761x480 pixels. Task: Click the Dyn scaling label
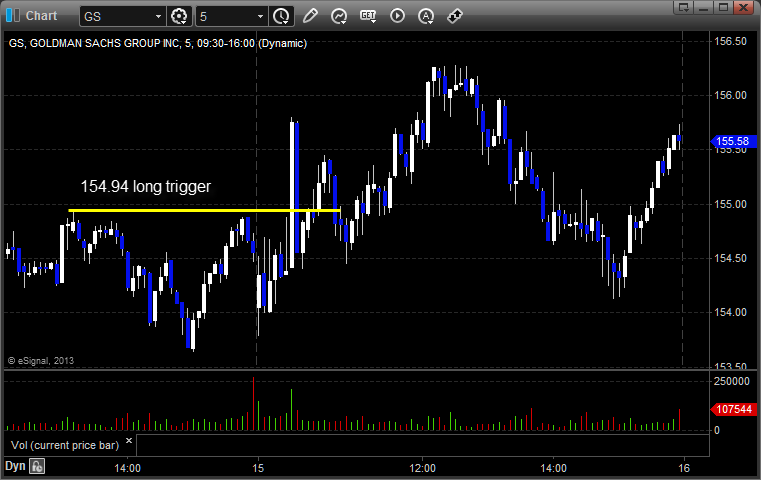coord(15,466)
